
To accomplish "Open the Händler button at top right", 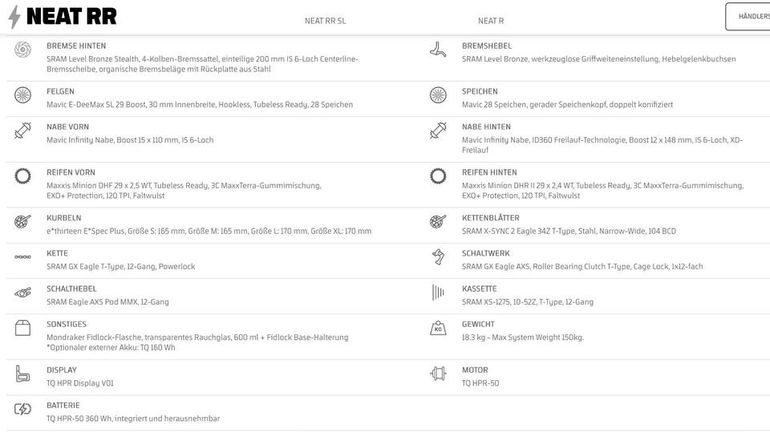I will tap(747, 16).
